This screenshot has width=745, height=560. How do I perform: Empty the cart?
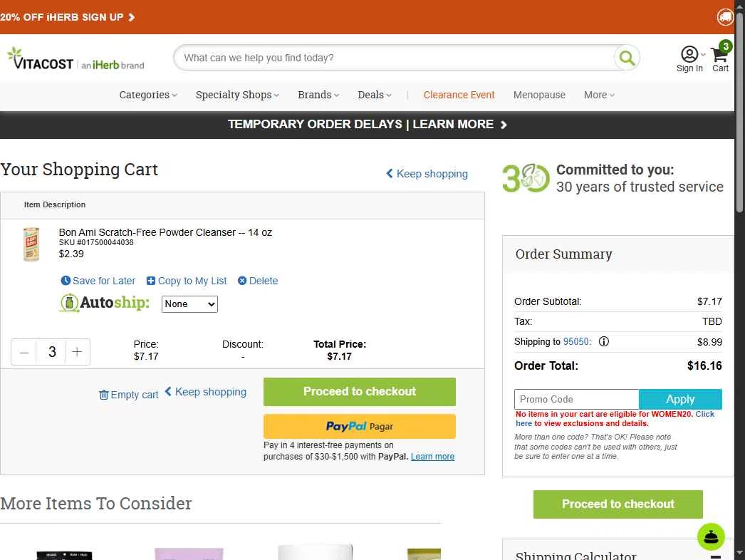[129, 395]
